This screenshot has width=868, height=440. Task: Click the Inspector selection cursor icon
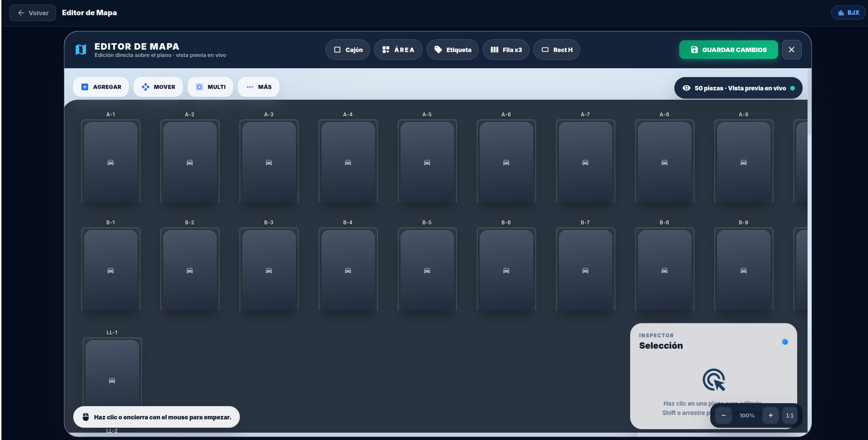[714, 380]
